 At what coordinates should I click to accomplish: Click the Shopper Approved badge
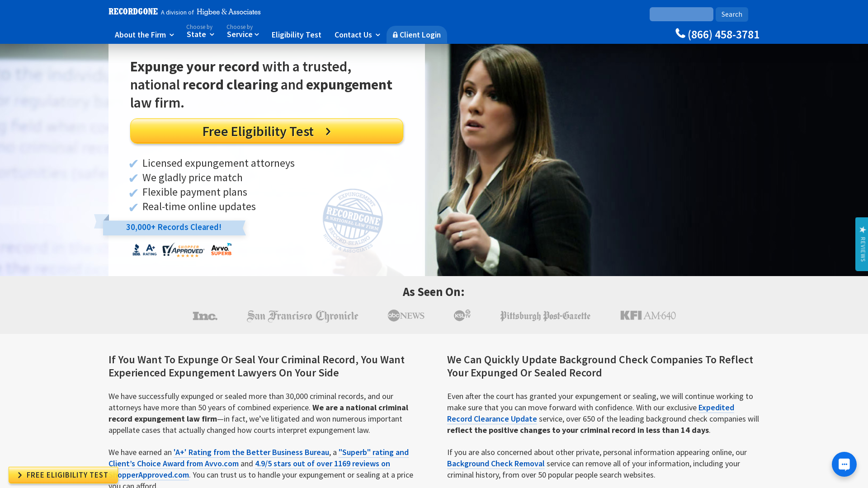(x=183, y=250)
